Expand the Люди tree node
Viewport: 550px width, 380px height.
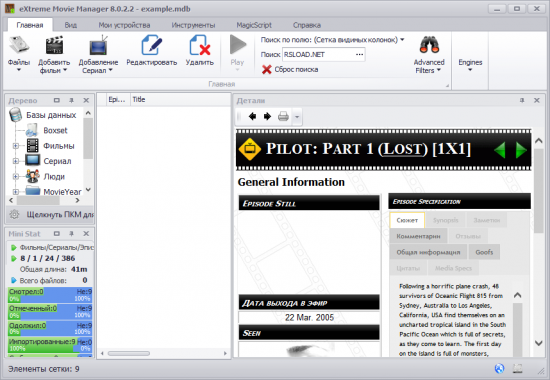[x=16, y=176]
